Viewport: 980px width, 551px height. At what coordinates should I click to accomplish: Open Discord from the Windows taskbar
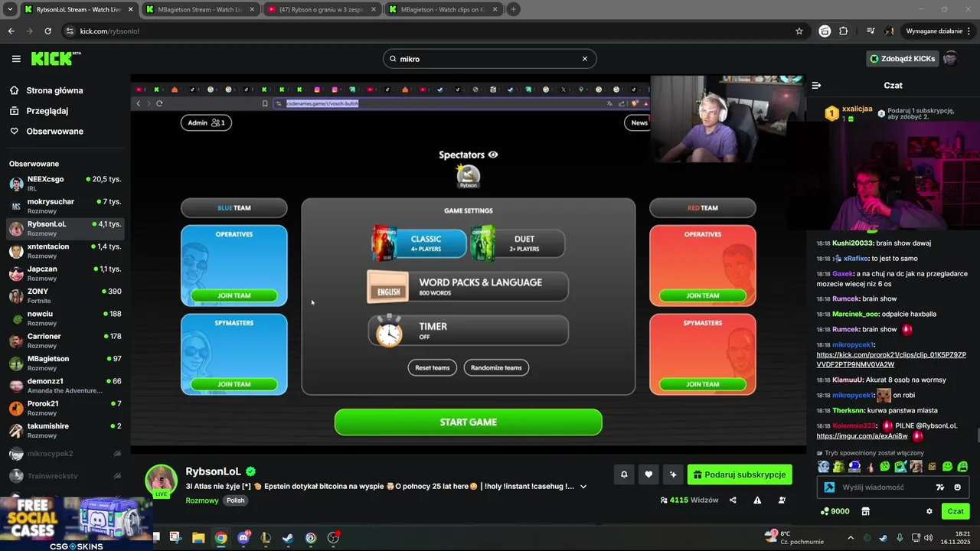pos(243,538)
